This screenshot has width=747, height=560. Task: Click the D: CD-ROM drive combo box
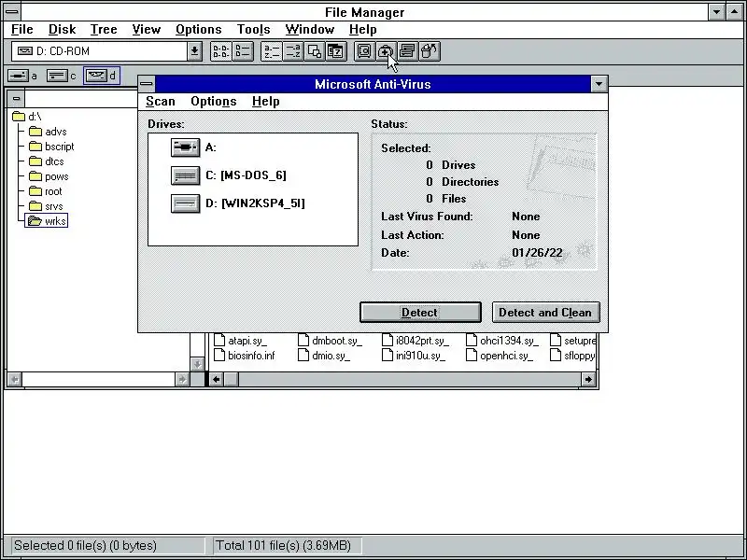pos(100,51)
